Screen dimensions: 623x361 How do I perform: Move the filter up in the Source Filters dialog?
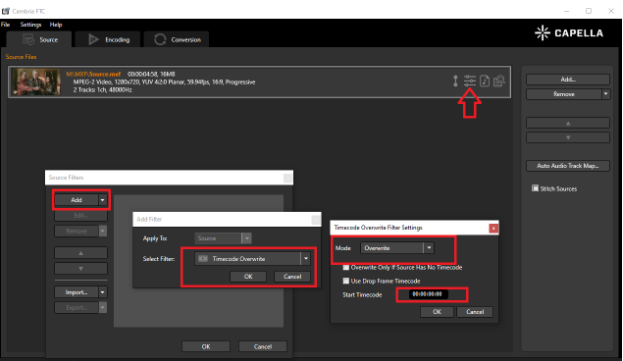81,253
